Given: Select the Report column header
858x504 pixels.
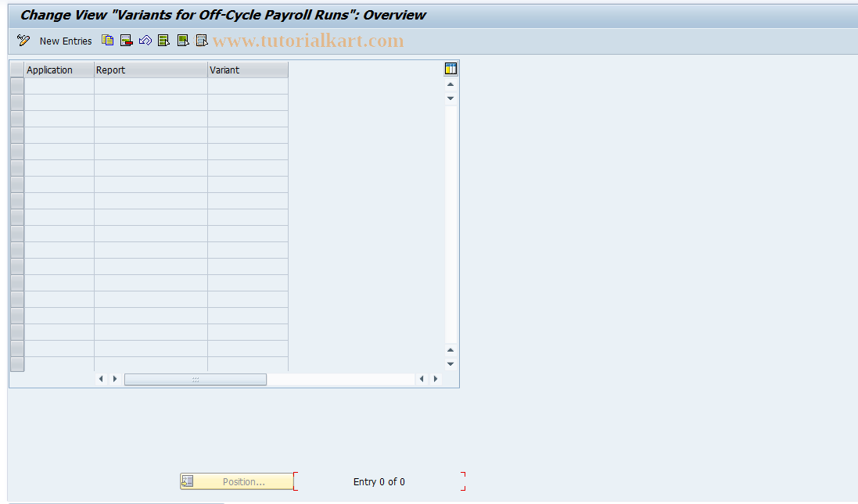Looking at the screenshot, I should point(150,70).
